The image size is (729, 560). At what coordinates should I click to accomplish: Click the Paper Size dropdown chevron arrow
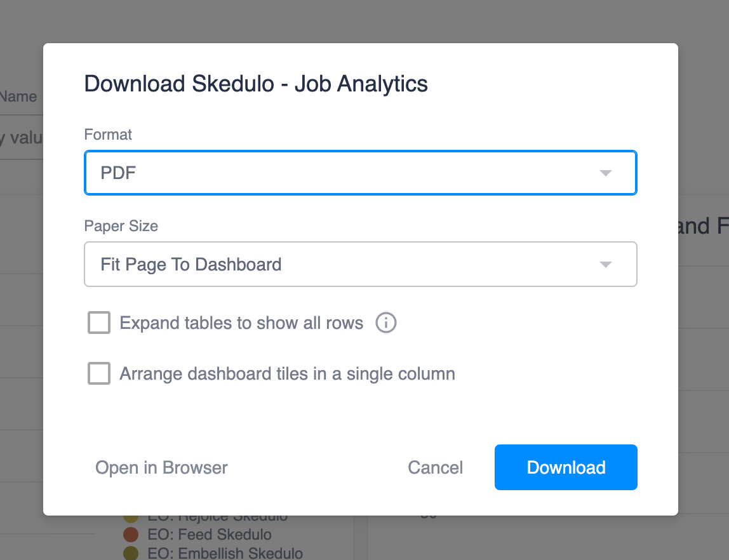click(606, 264)
